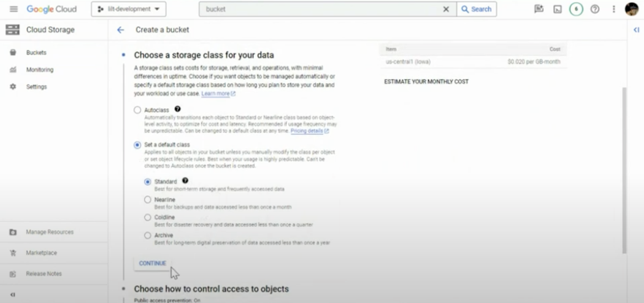Open the hamburger navigation menu
The image size is (644, 303).
[13, 9]
